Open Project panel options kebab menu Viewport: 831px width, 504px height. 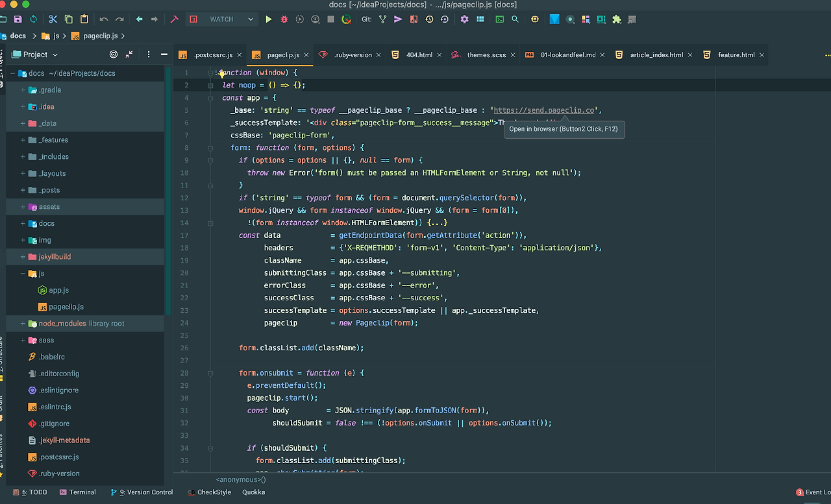click(x=149, y=54)
